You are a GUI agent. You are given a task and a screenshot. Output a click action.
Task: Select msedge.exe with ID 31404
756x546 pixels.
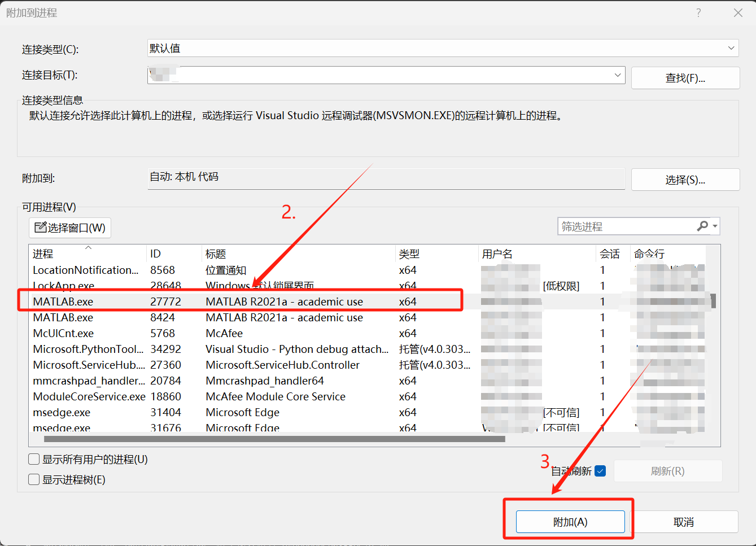click(x=367, y=412)
